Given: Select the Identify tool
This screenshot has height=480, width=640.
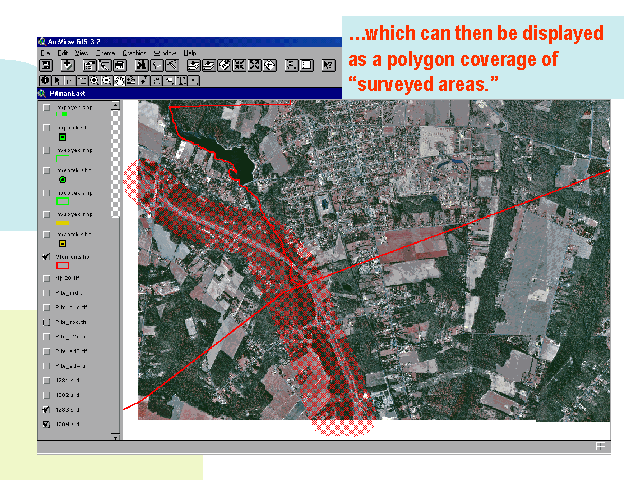Looking at the screenshot, I should (x=45, y=80).
